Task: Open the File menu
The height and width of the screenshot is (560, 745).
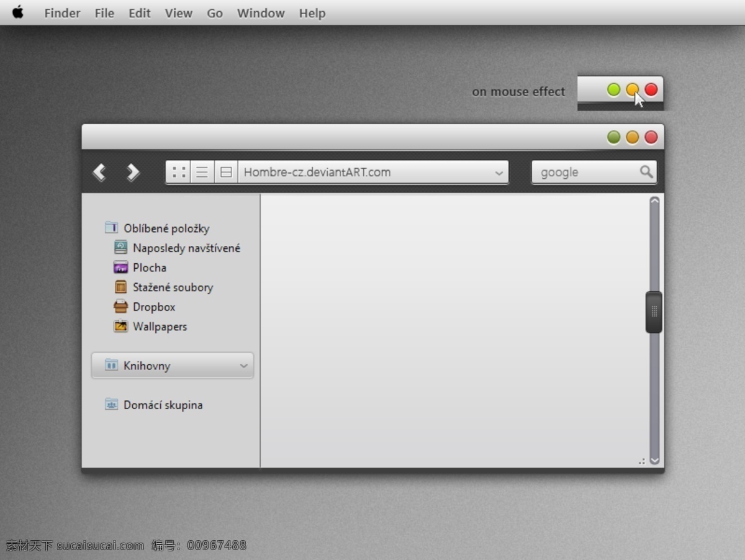Action: (104, 13)
